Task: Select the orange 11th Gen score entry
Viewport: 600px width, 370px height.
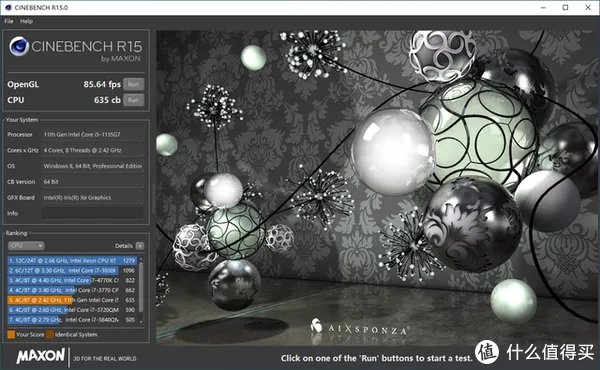Action: 72,300
